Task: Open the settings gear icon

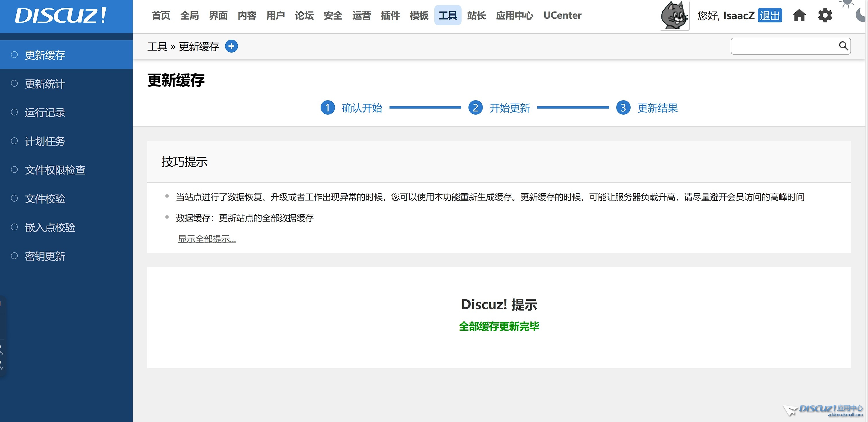Action: coord(825,16)
